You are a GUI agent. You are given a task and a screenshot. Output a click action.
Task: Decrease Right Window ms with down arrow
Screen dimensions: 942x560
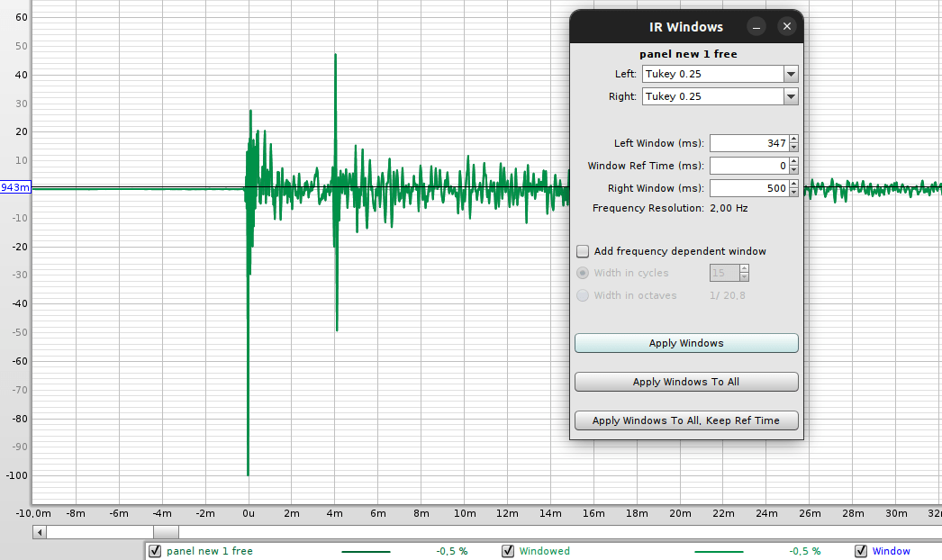point(794,193)
